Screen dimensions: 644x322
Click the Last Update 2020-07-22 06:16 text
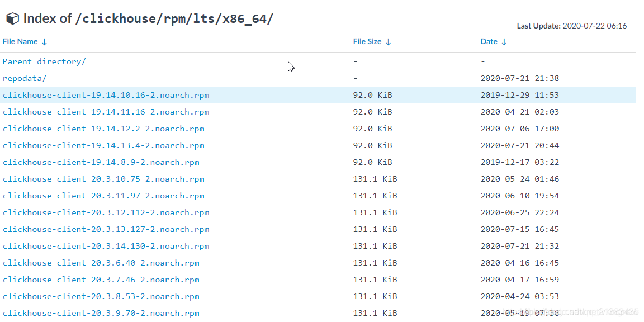click(x=572, y=26)
